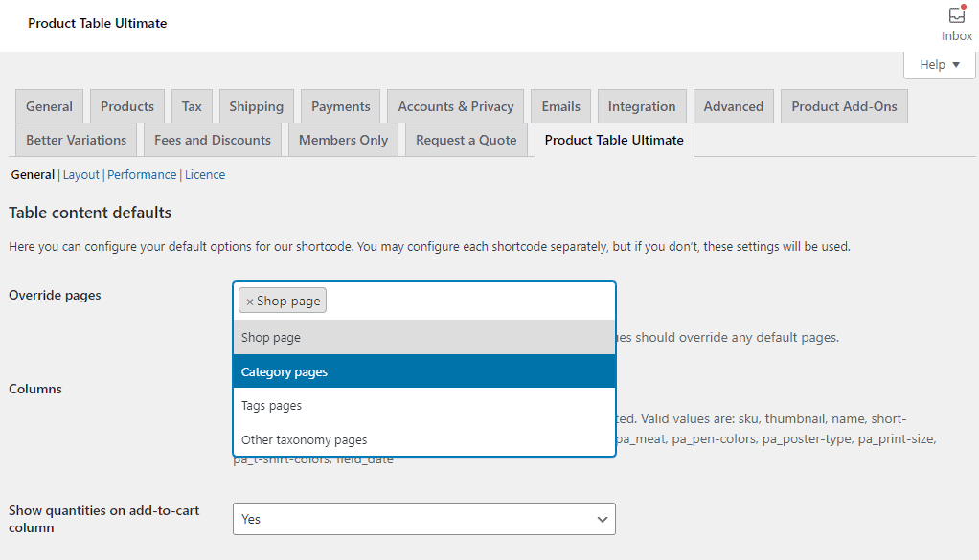Click the Override pages label

[55, 295]
